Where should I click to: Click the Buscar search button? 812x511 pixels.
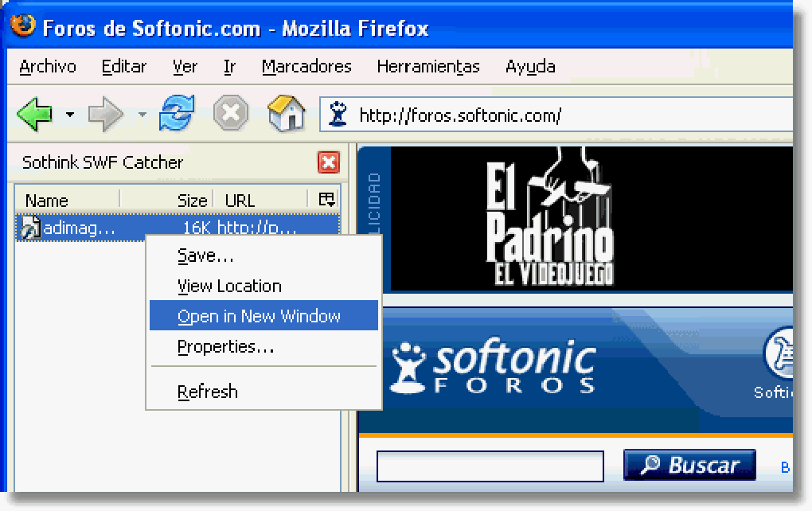(x=689, y=465)
